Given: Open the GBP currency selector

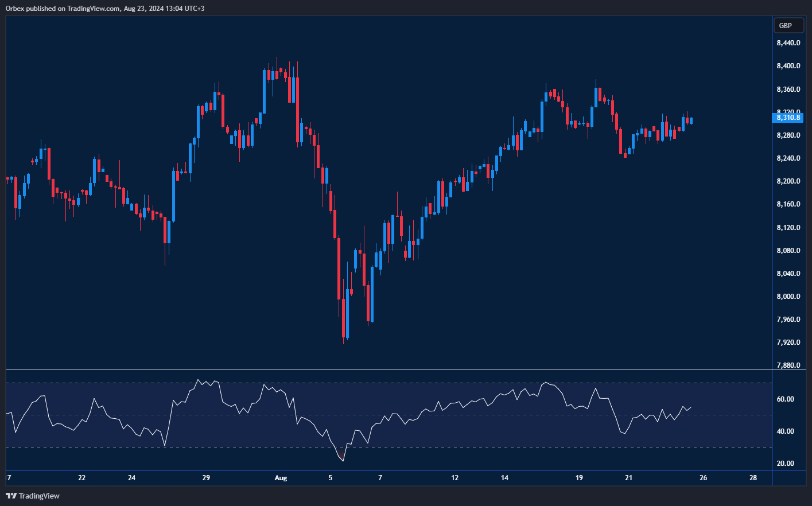Looking at the screenshot, I should click(x=788, y=25).
